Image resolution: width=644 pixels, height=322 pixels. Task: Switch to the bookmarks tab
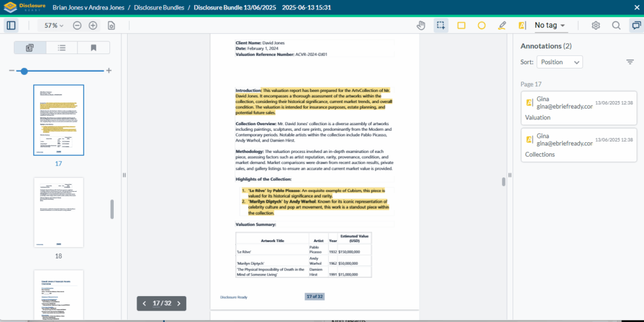click(x=93, y=48)
